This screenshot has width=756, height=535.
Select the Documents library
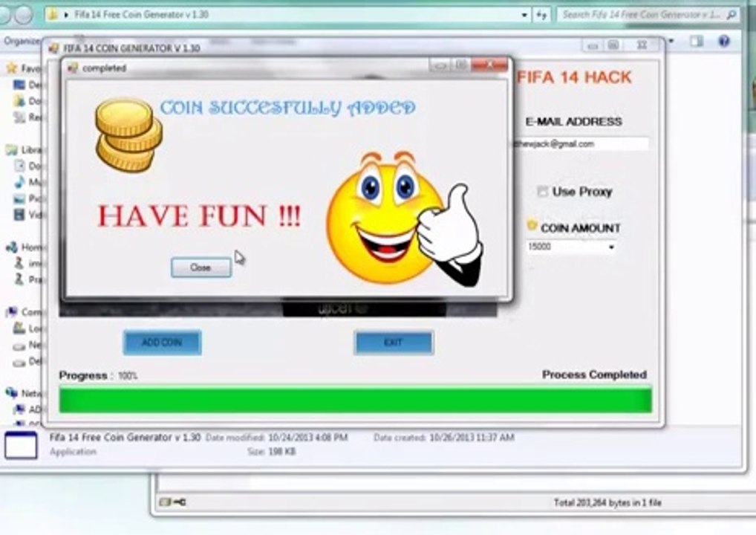[27, 166]
